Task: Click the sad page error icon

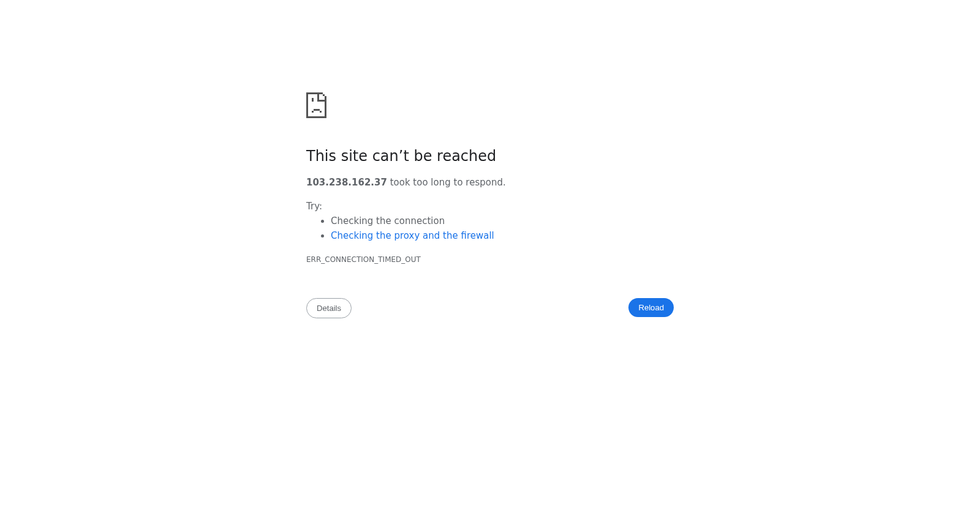Action: pos(316,105)
